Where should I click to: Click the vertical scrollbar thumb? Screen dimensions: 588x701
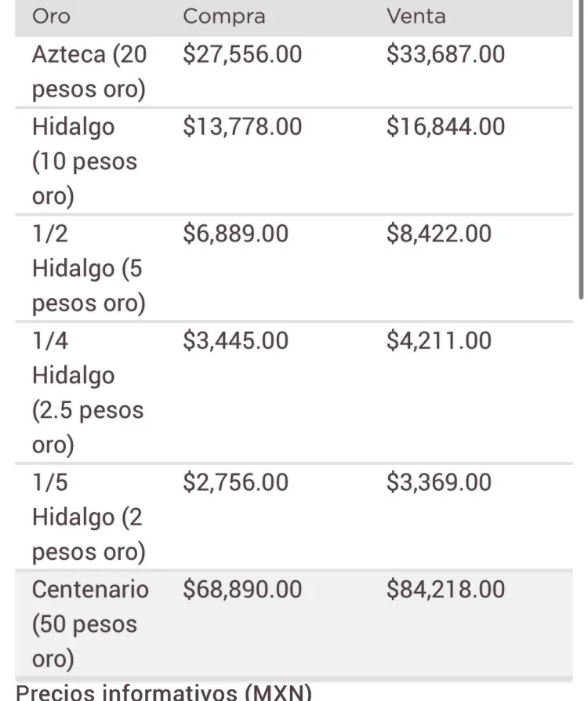581,150
